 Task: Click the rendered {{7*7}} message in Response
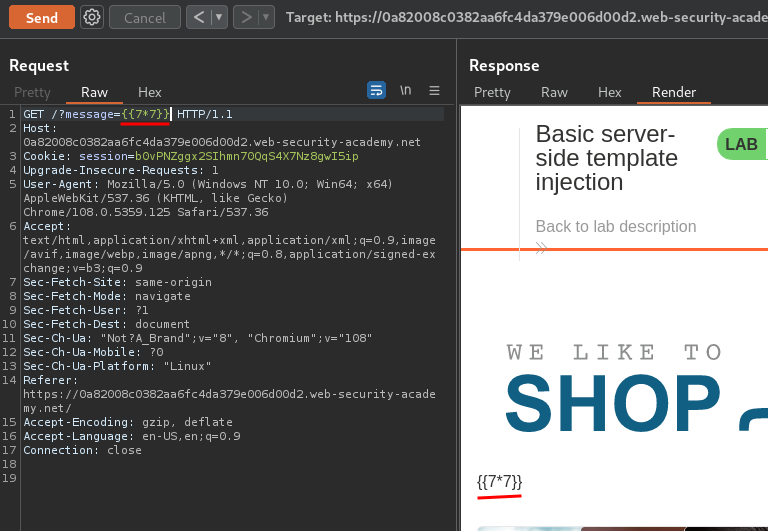click(500, 482)
